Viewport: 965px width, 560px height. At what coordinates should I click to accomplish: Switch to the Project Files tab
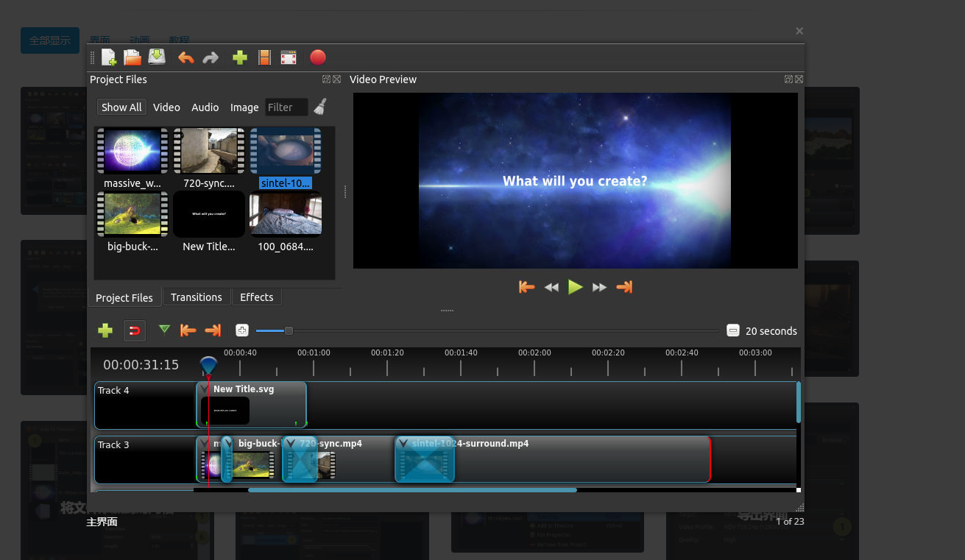point(124,297)
